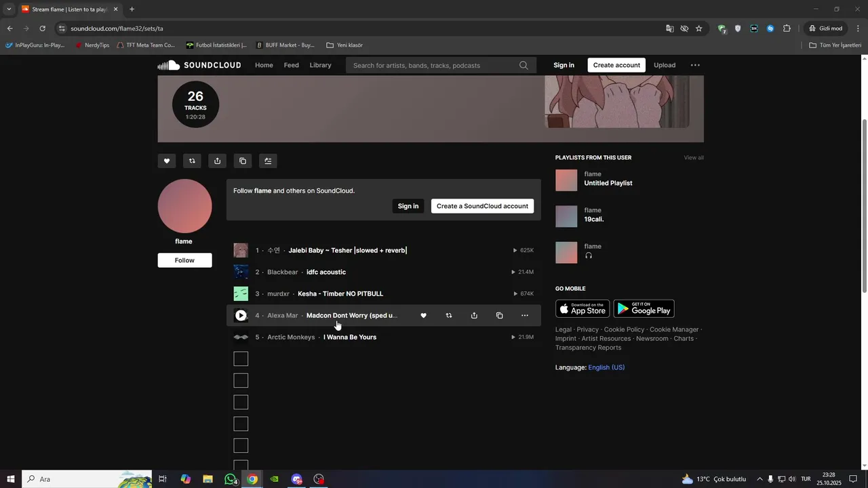Click the App Store download badge
This screenshot has height=488, width=868.
coord(583,309)
